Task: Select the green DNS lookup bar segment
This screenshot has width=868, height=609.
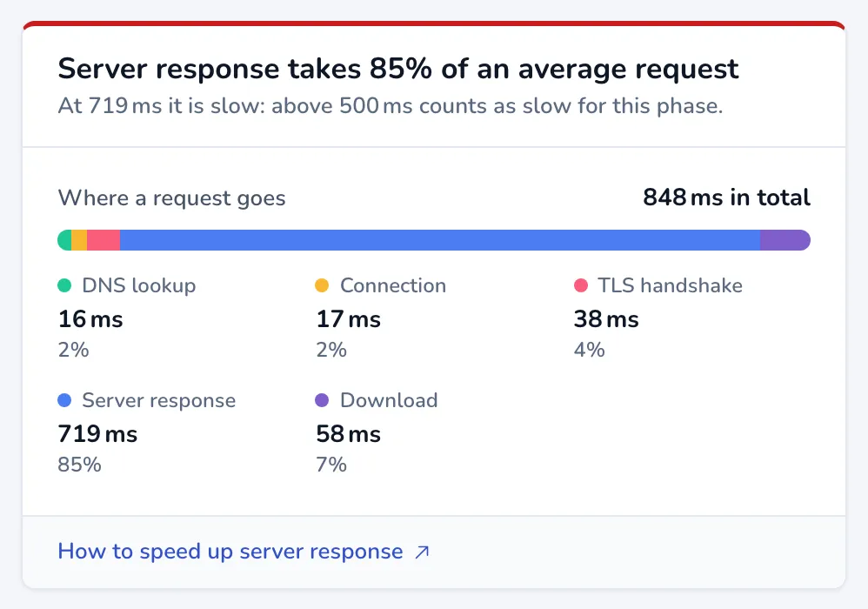Action: click(x=64, y=240)
